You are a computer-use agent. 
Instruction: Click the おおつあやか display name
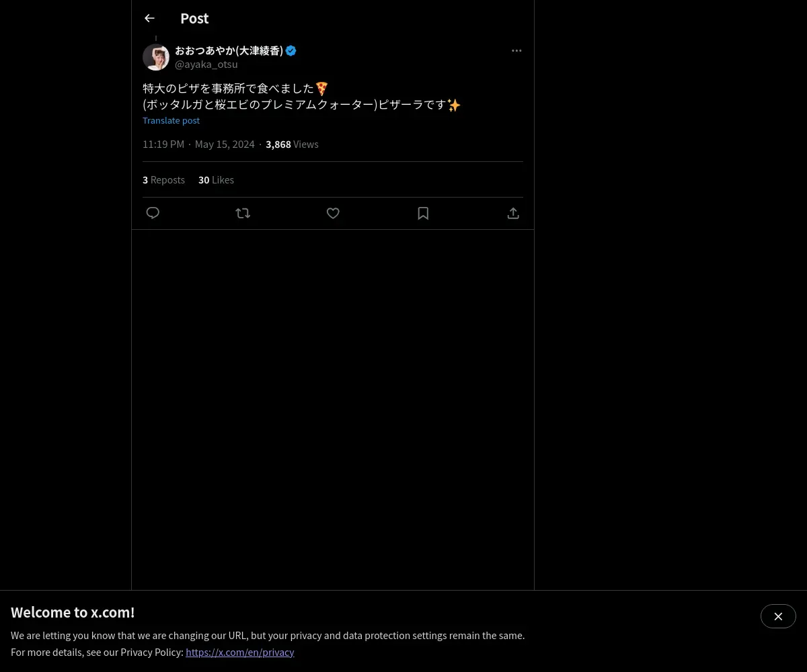coord(229,50)
